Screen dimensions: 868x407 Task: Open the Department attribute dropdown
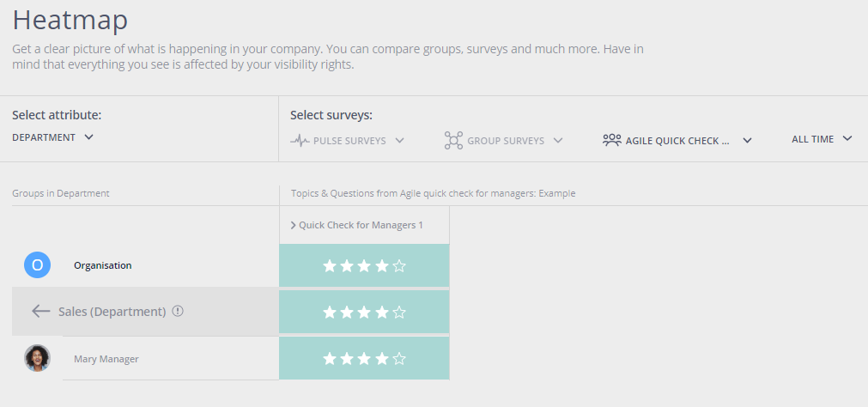(x=52, y=137)
